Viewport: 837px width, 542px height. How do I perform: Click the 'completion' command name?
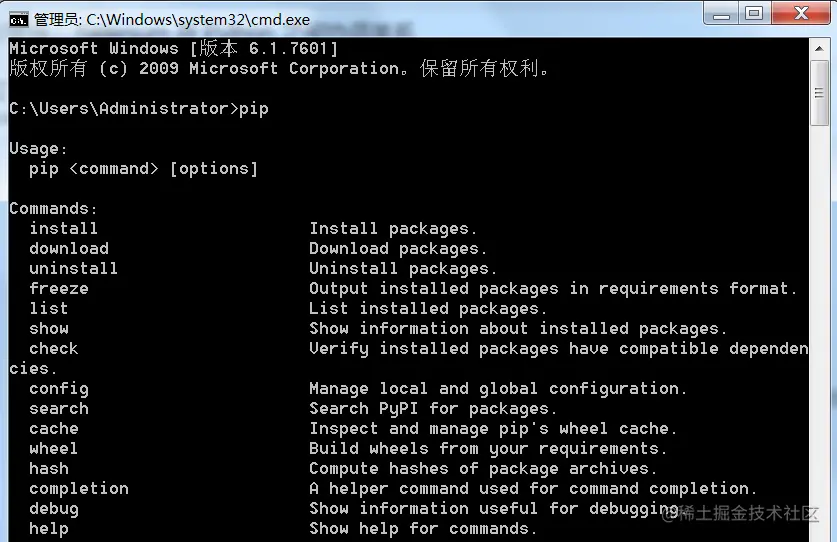[79, 489]
